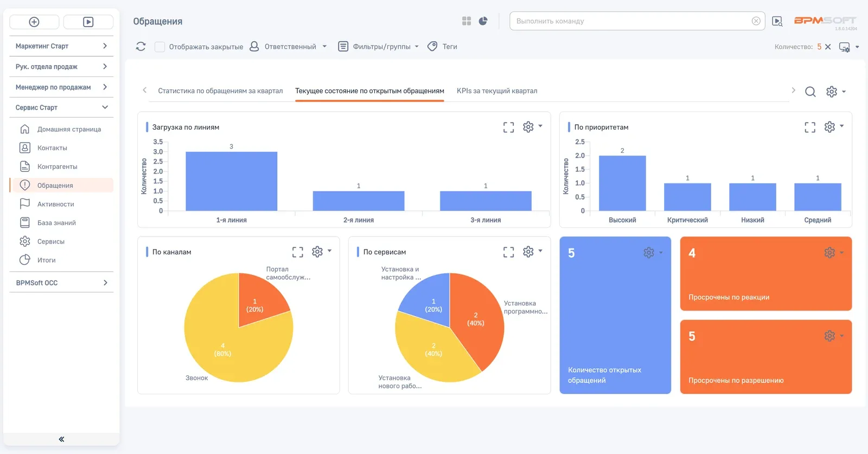This screenshot has width=868, height=454.
Task: Open gear of Количество открытых обращений tile
Action: tap(649, 253)
